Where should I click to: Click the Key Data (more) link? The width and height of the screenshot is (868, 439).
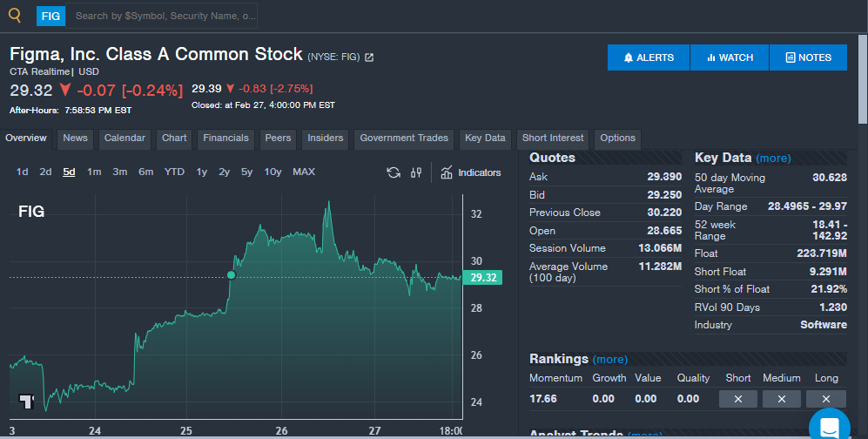[773, 159]
